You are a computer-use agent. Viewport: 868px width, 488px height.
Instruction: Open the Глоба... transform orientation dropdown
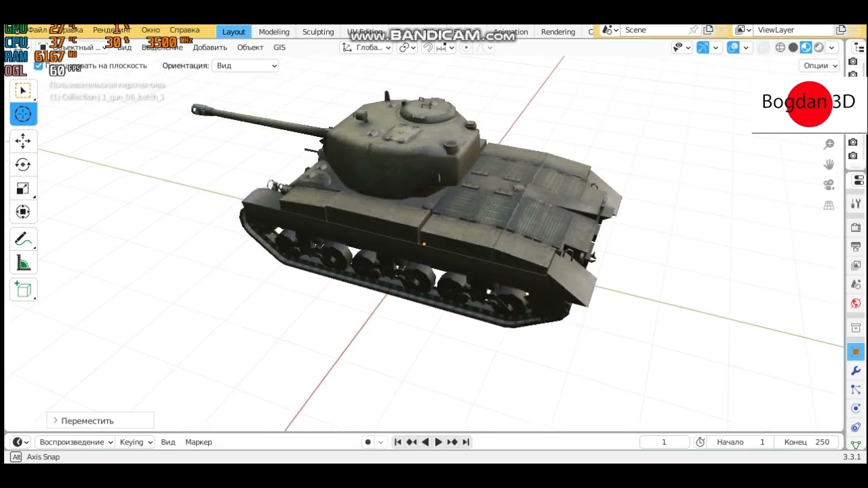click(366, 47)
